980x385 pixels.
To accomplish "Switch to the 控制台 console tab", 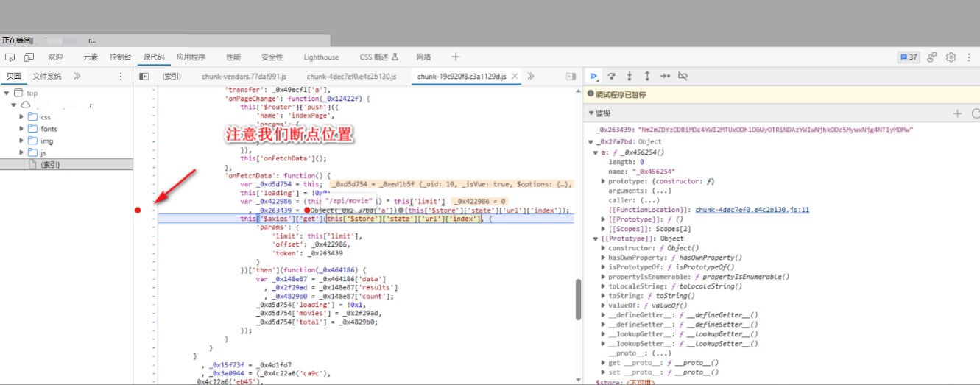I will click(x=120, y=57).
